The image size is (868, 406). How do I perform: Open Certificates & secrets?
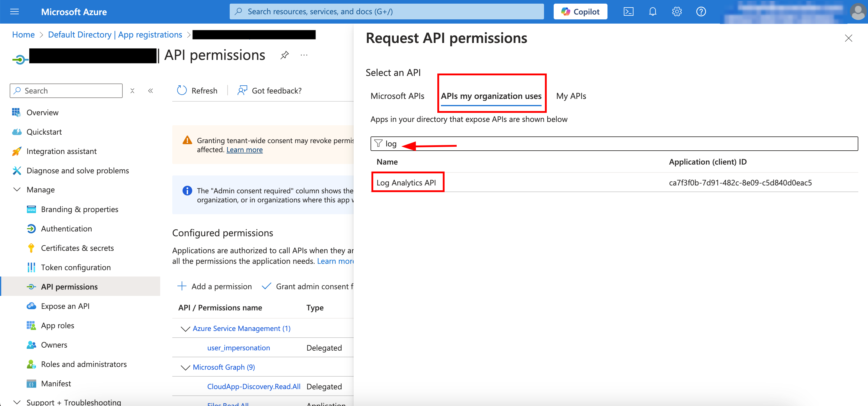pos(77,248)
